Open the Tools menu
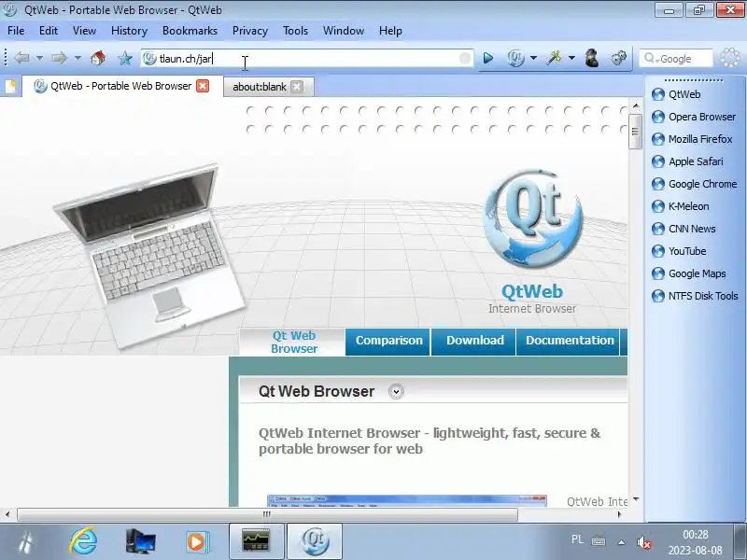 point(295,31)
